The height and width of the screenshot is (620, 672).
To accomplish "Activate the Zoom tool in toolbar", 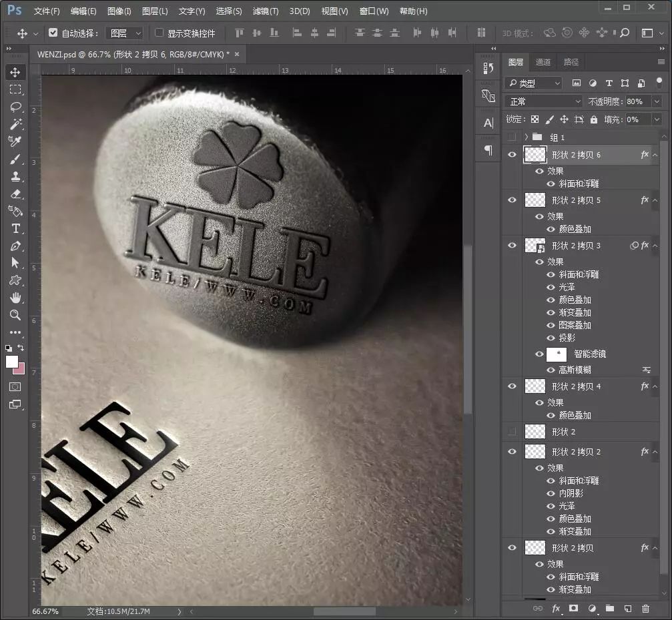I will (x=15, y=315).
